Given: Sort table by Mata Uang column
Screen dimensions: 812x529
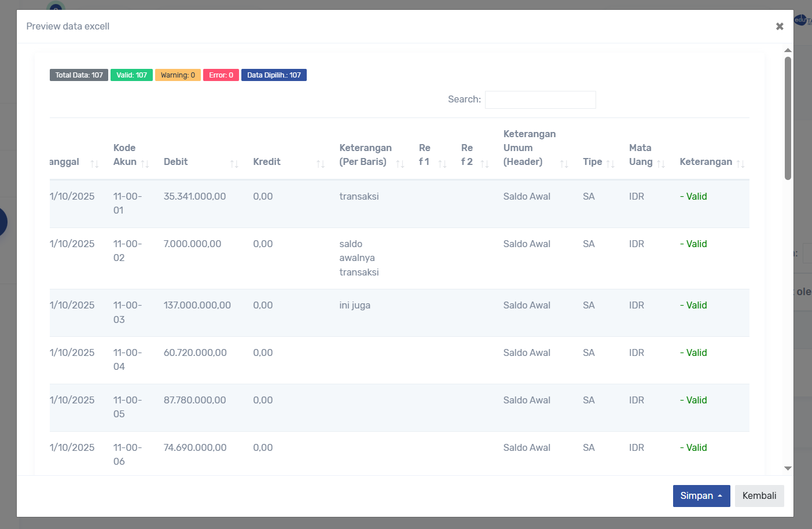Looking at the screenshot, I should click(646, 155).
